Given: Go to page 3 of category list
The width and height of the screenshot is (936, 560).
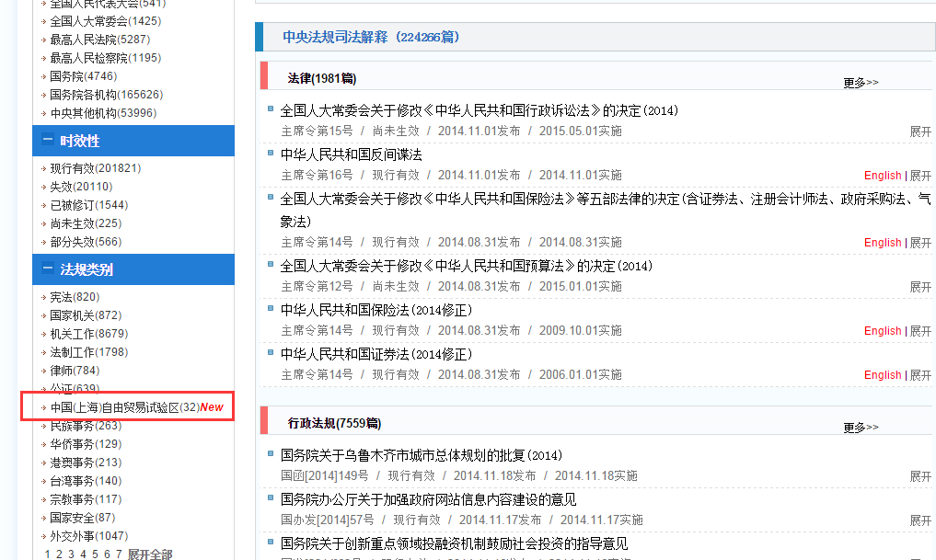Looking at the screenshot, I should tap(71, 554).
